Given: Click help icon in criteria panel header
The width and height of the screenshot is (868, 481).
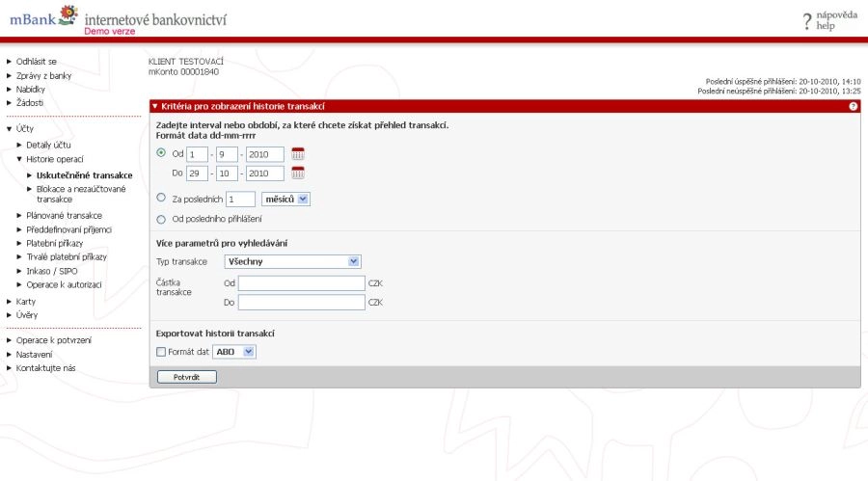Looking at the screenshot, I should click(x=854, y=106).
